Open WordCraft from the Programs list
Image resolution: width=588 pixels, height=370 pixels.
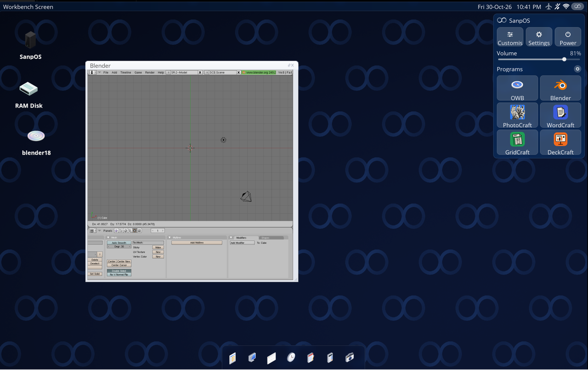click(560, 115)
